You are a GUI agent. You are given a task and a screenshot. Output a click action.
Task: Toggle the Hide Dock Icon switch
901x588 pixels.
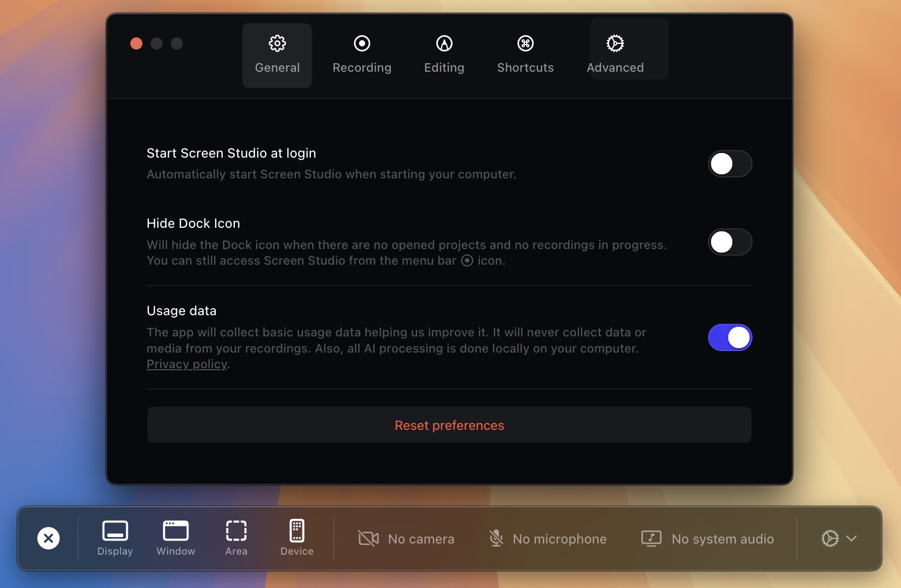[730, 242]
